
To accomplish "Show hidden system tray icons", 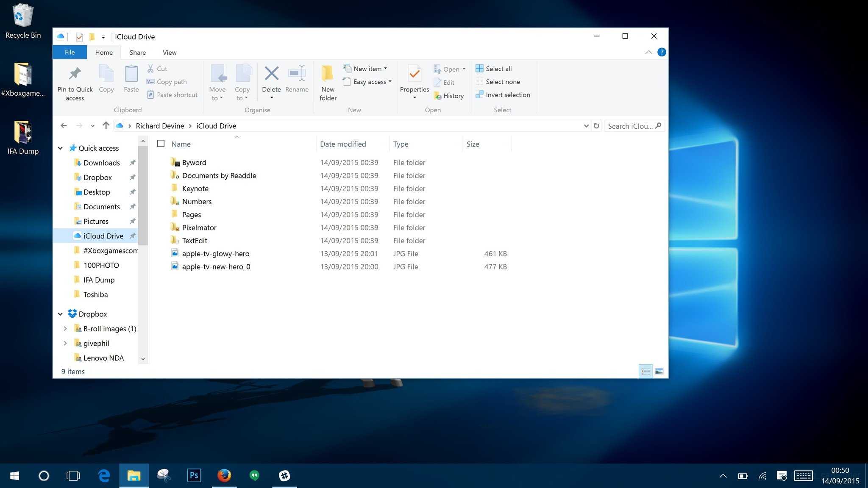I will pos(723,476).
